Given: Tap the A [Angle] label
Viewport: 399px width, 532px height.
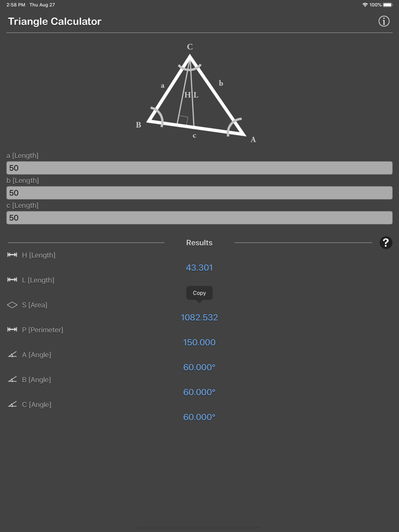Looking at the screenshot, I should click(x=36, y=355).
